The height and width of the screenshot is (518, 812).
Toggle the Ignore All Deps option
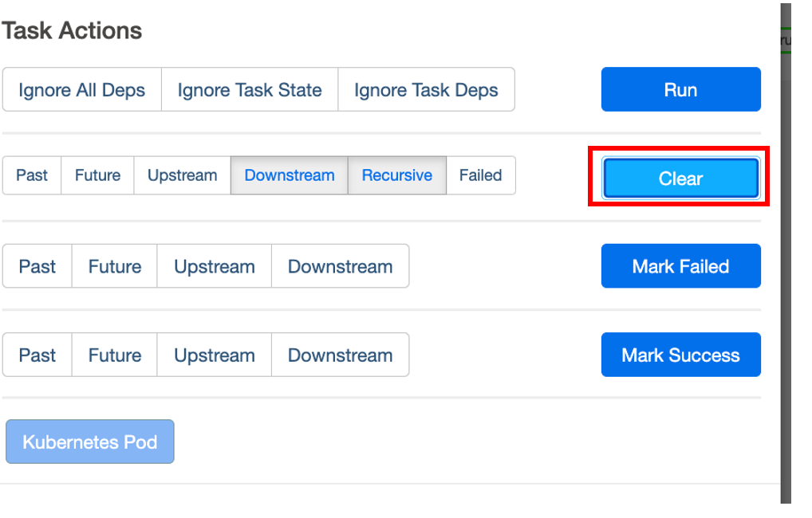[x=82, y=90]
